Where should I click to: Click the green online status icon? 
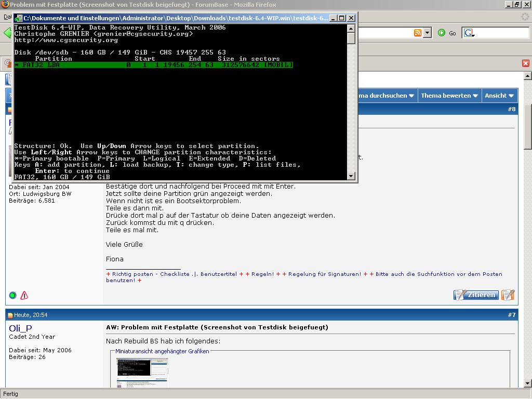pos(13,295)
